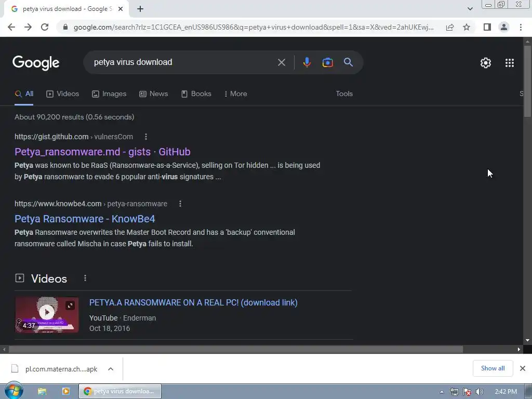Search by voice microphone icon
The image size is (532, 399).
pyautogui.click(x=307, y=62)
